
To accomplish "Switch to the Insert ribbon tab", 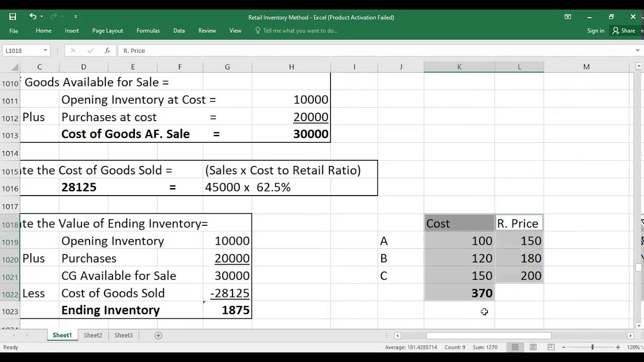I will (72, 31).
